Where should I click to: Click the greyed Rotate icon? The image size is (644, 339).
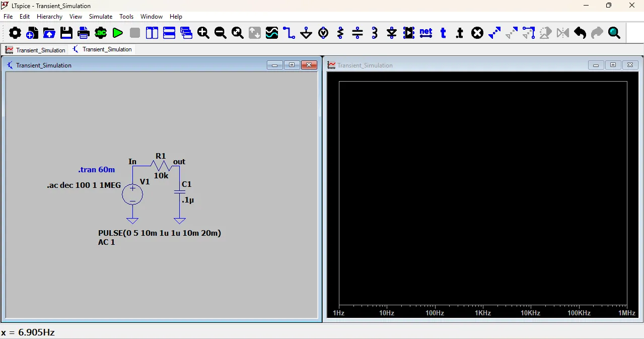(546, 33)
